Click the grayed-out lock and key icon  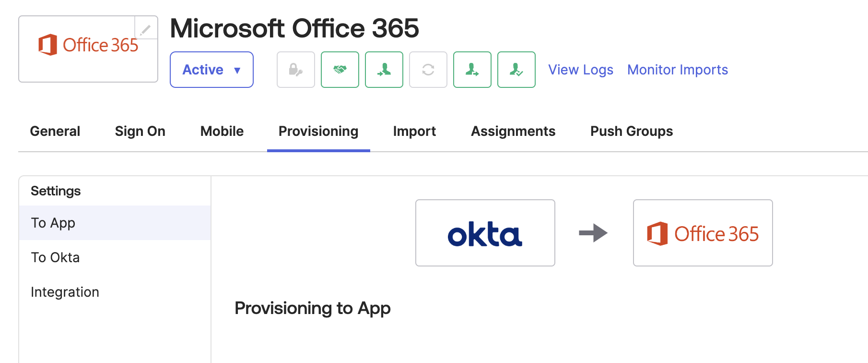(295, 70)
